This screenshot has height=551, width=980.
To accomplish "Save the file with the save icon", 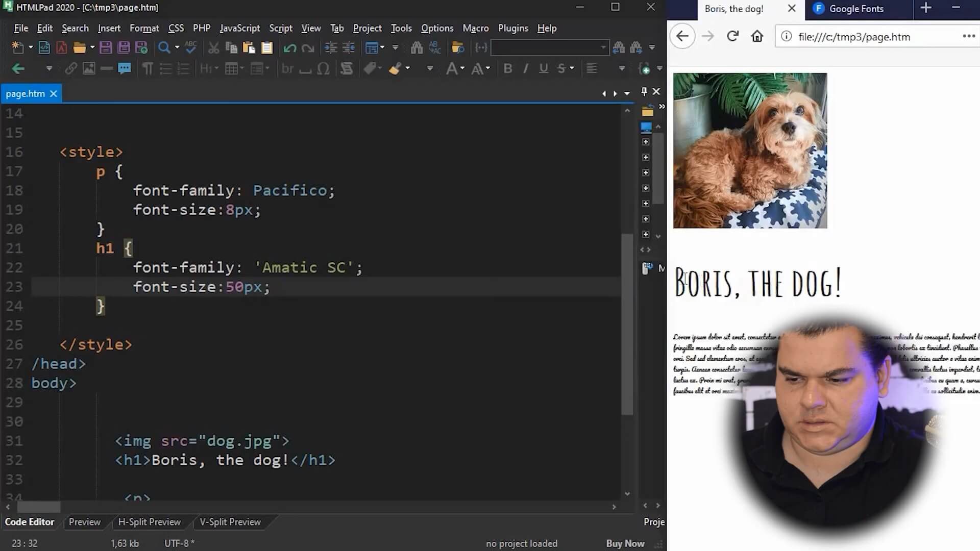I will pyautogui.click(x=106, y=47).
